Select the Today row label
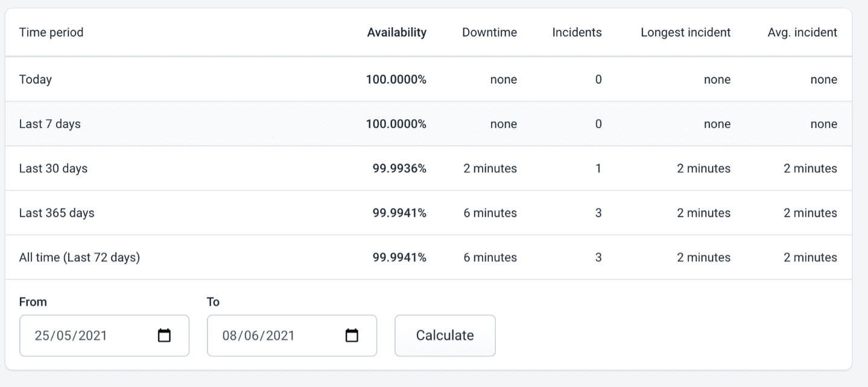Image resolution: width=868 pixels, height=387 pixels. coord(36,80)
